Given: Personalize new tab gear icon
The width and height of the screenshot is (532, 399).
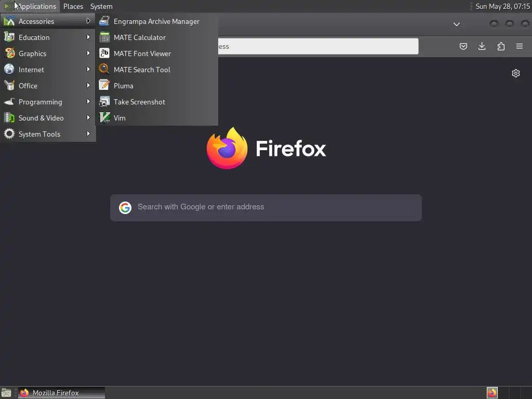Looking at the screenshot, I should (x=516, y=73).
